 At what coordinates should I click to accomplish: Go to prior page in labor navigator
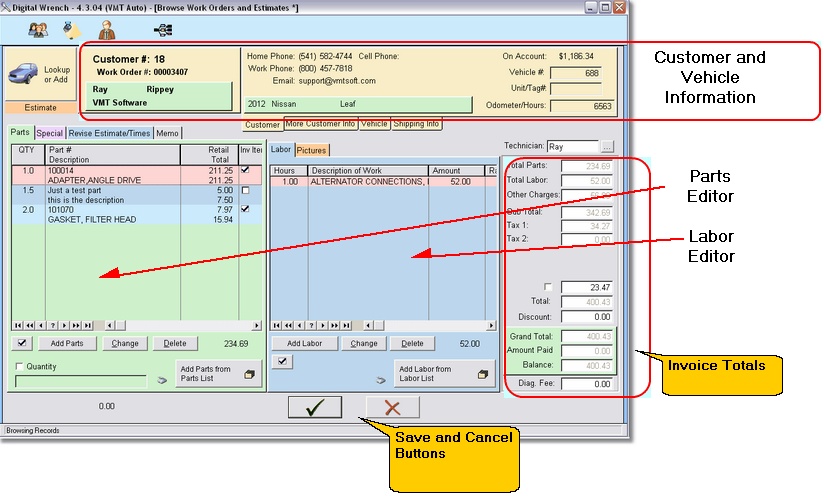point(289,326)
